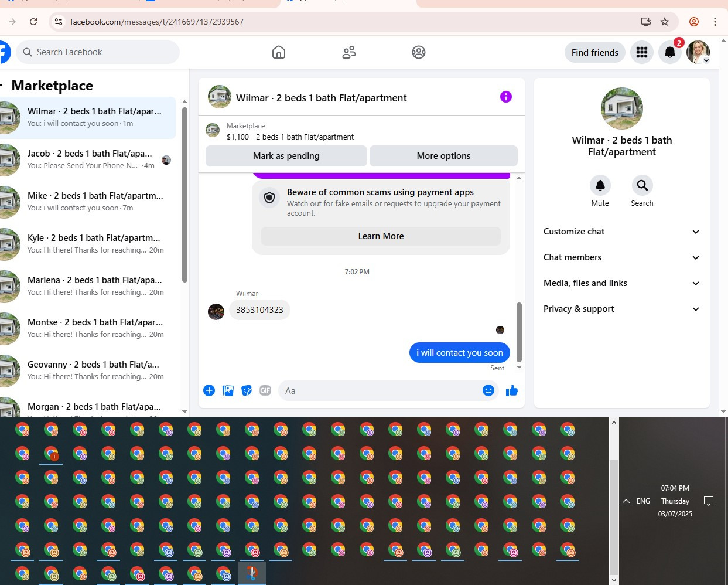Click the taskbar overflow scrollbar down arrow

pos(614,580)
